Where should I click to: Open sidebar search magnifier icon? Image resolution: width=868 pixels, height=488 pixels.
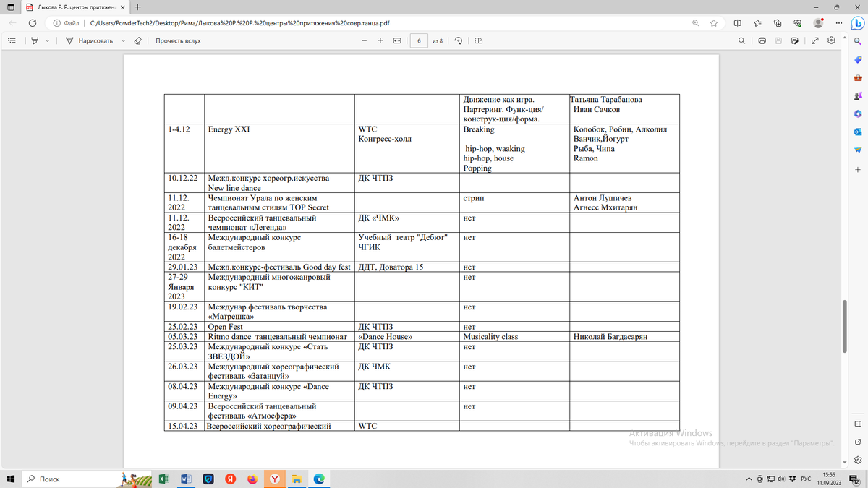[858, 40]
